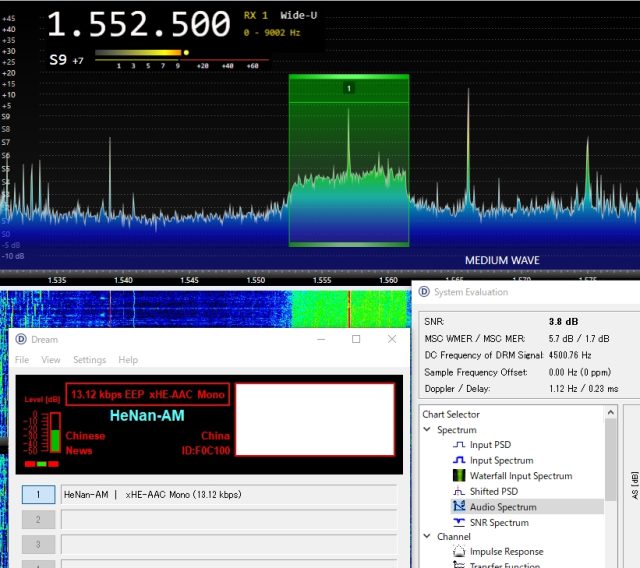Open the Waterfall Input Spectrum chart
Viewport: 640px width, 568px height.
(x=460, y=476)
